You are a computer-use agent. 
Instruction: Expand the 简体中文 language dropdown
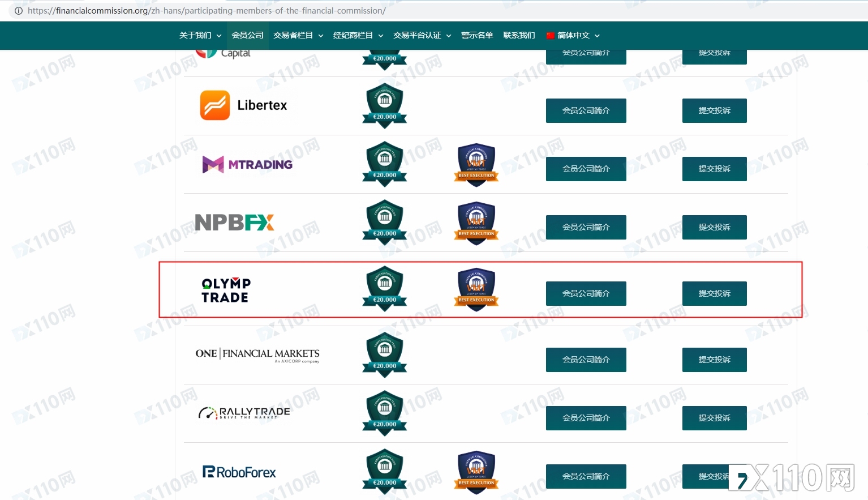(572, 35)
